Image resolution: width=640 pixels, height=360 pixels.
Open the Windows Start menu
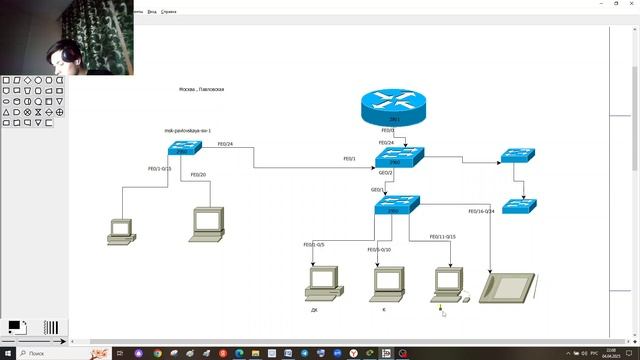[8, 353]
